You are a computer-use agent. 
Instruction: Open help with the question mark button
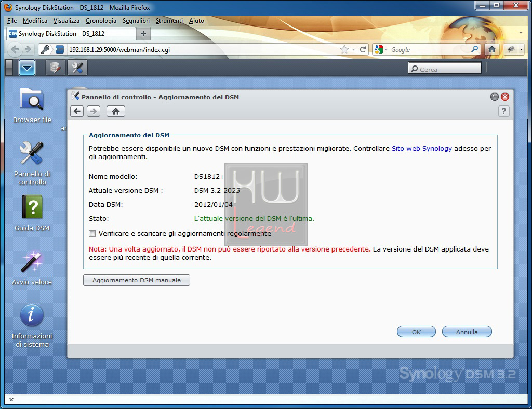pos(504,111)
